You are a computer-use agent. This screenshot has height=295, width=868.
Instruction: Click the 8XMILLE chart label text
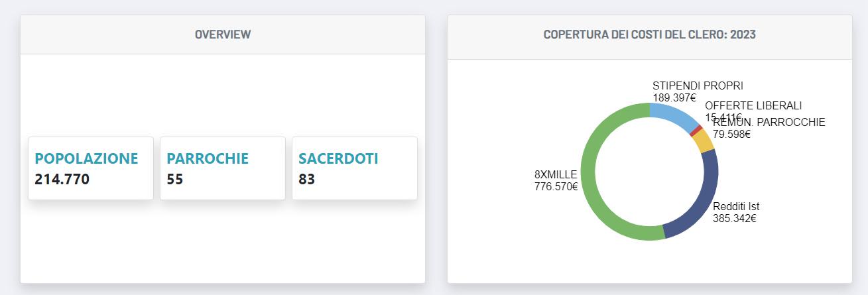(556, 174)
